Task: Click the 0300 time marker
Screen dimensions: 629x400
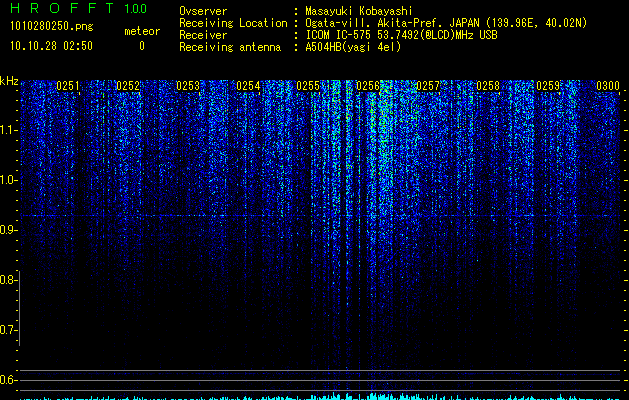Action: [x=608, y=86]
